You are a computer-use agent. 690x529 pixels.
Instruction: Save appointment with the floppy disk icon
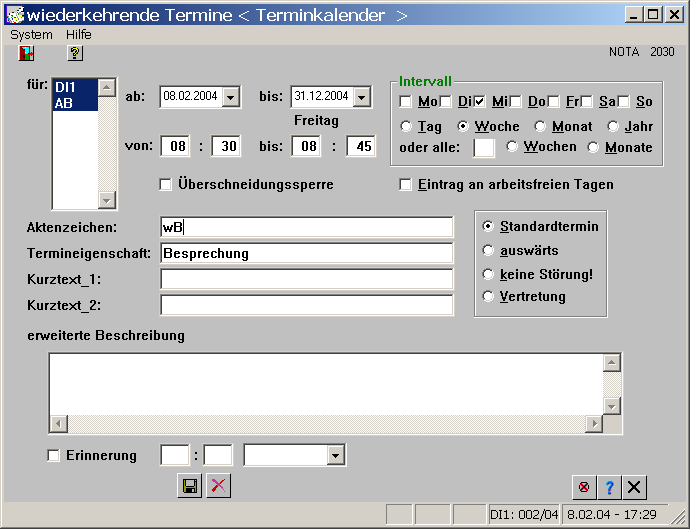(188, 486)
